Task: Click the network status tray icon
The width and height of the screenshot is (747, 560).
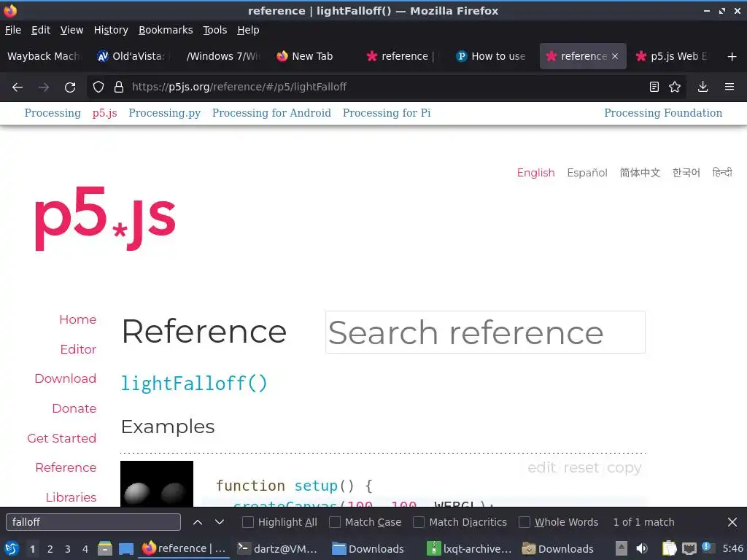Action: (689, 548)
